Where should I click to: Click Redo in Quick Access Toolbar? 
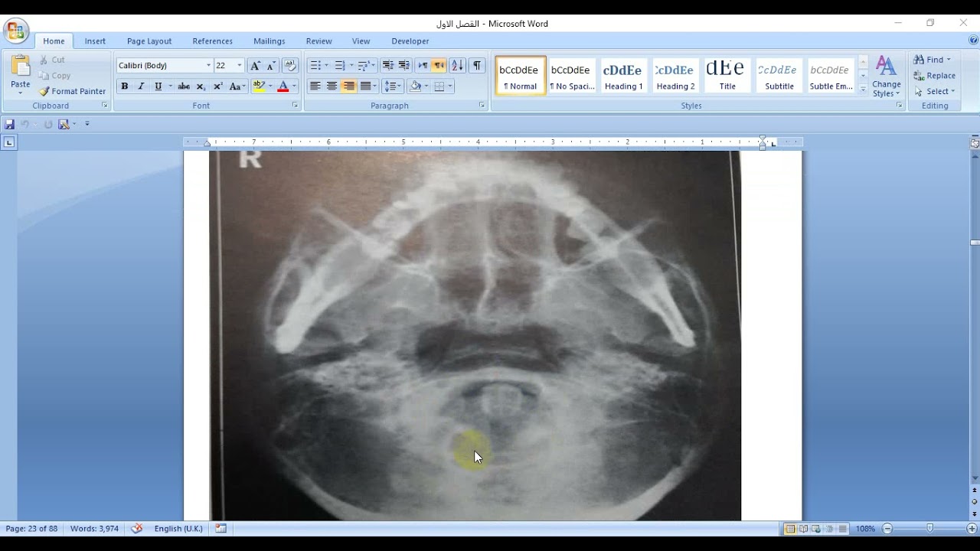47,124
